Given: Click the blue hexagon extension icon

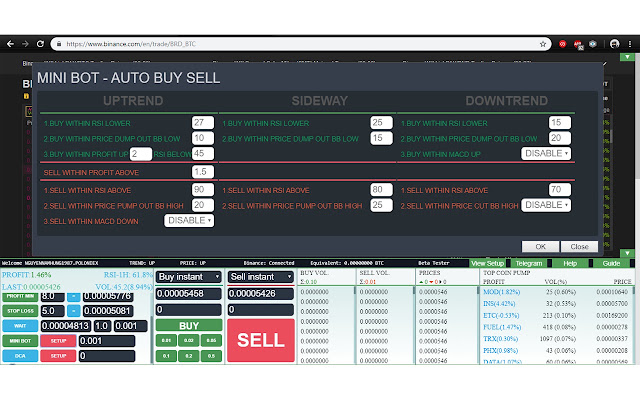Looking at the screenshot, I should (x=593, y=44).
